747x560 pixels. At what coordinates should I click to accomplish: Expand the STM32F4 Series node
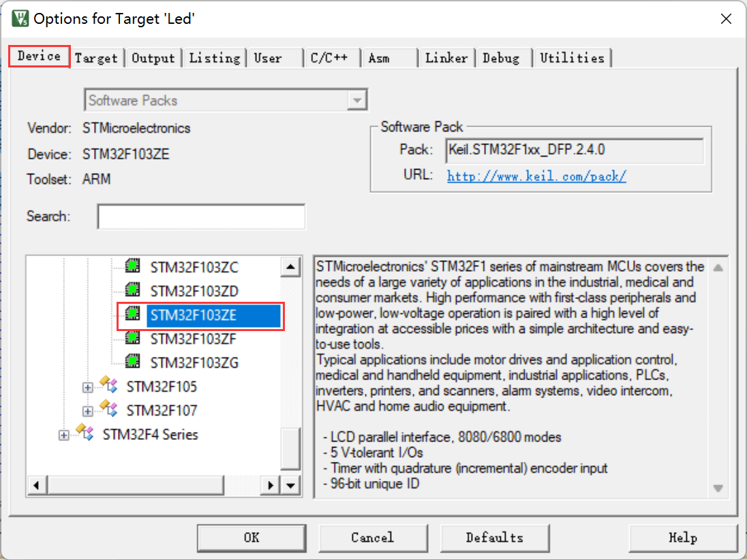63,435
